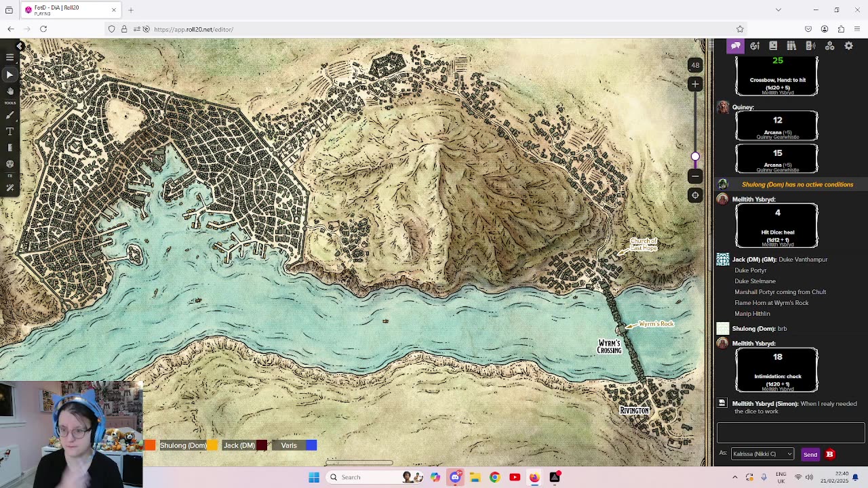Image resolution: width=868 pixels, height=488 pixels.
Task: Switch to the Chat tab
Action: coord(736,45)
